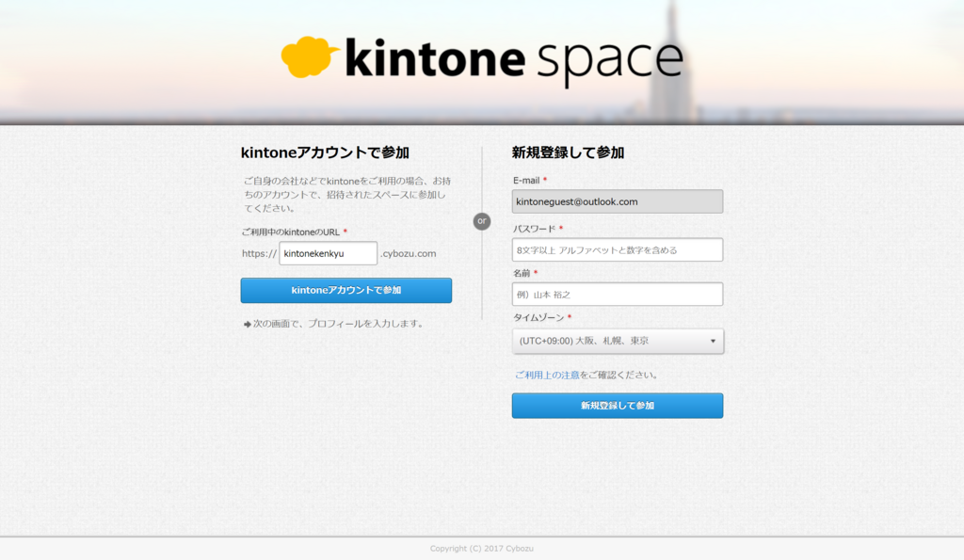Click the kintoneアカウントで参加 heading
The image size is (964, 560).
coord(325,152)
